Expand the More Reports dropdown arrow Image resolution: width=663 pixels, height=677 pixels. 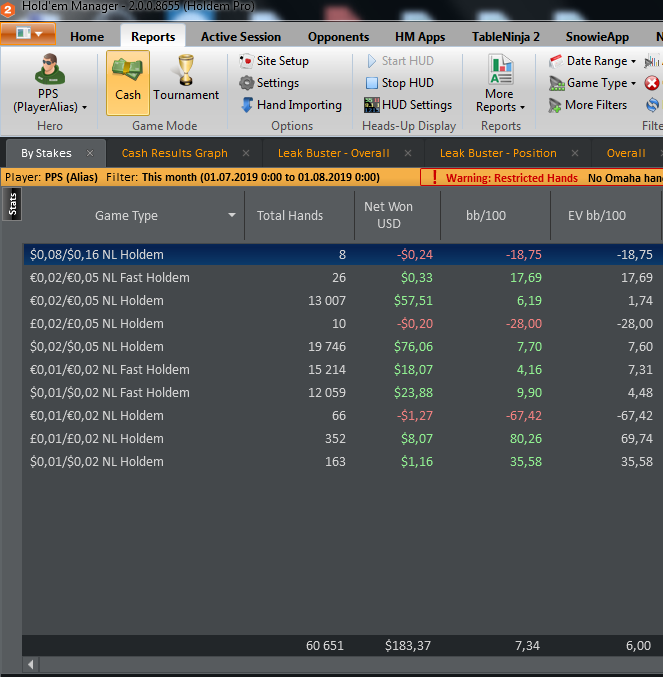point(522,108)
